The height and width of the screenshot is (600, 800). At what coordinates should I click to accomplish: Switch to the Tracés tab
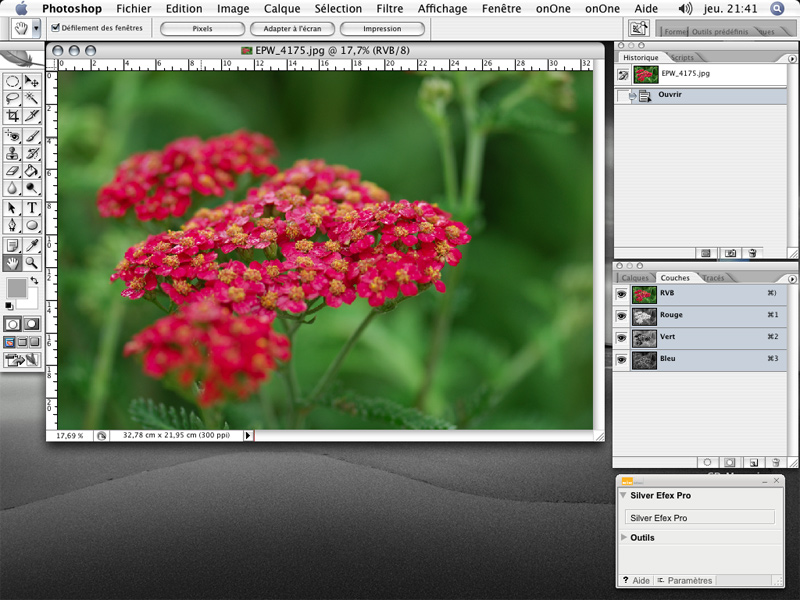[x=713, y=278]
